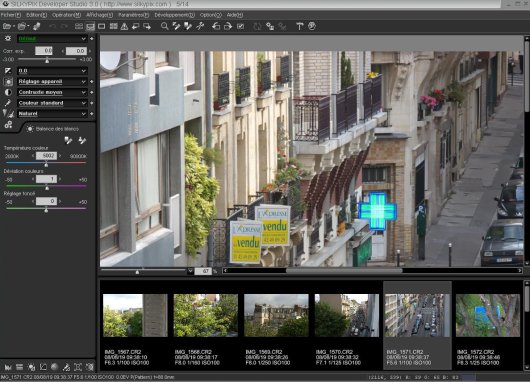Image resolution: width=530 pixels, height=382 pixels.
Task: Click the Température couleur slider
Action: [46, 164]
